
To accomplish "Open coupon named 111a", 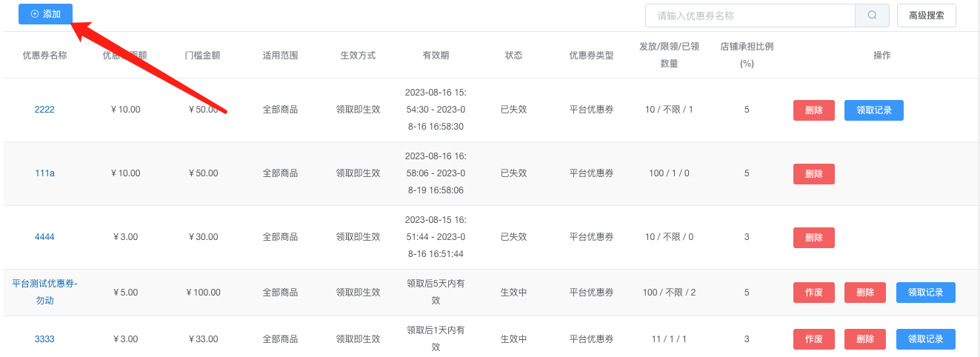I will pos(44,173).
